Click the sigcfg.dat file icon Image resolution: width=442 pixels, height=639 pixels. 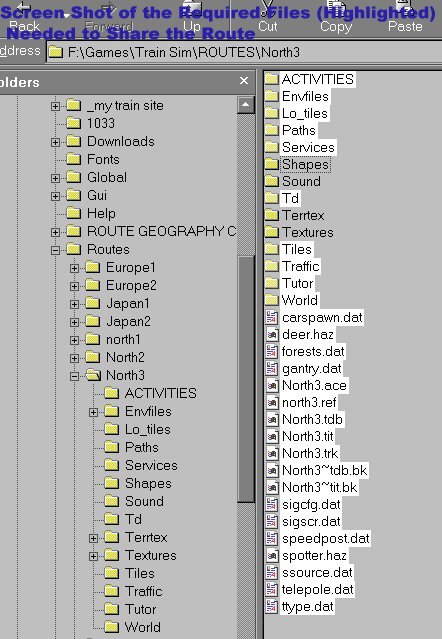[x=272, y=504]
